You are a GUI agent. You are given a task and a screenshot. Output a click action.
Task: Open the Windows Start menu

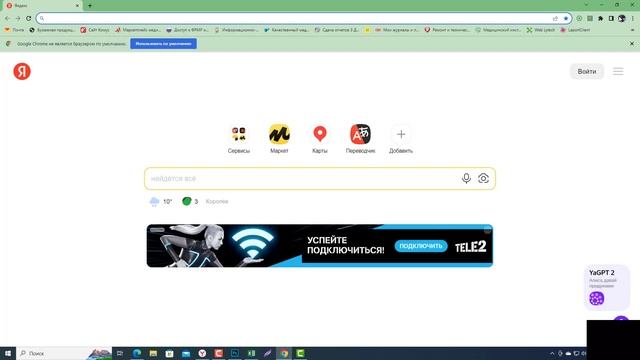pyautogui.click(x=8, y=353)
